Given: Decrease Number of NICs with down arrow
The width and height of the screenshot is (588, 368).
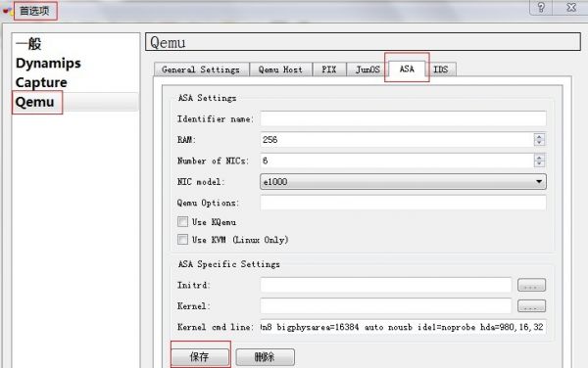Looking at the screenshot, I should (539, 163).
